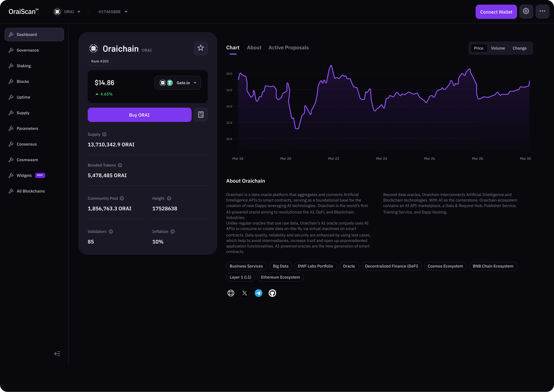Viewport: 554px width, 392px height.
Task: Click the Height info icon
Action: [x=169, y=198]
